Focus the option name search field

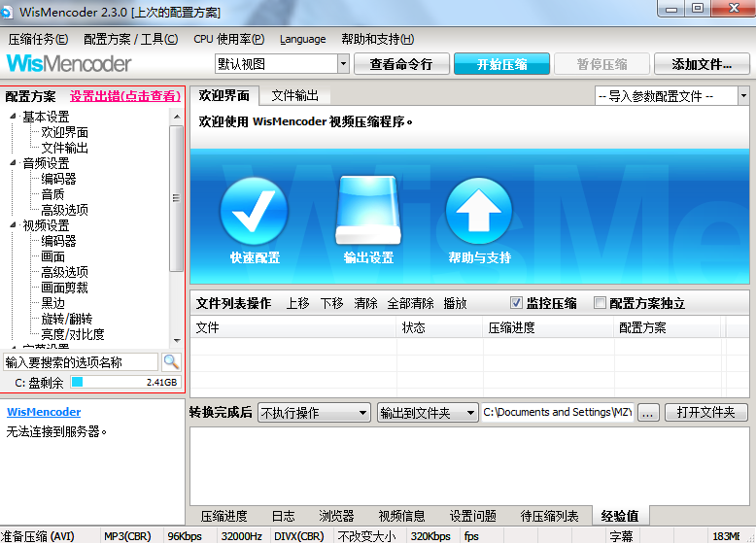81,362
